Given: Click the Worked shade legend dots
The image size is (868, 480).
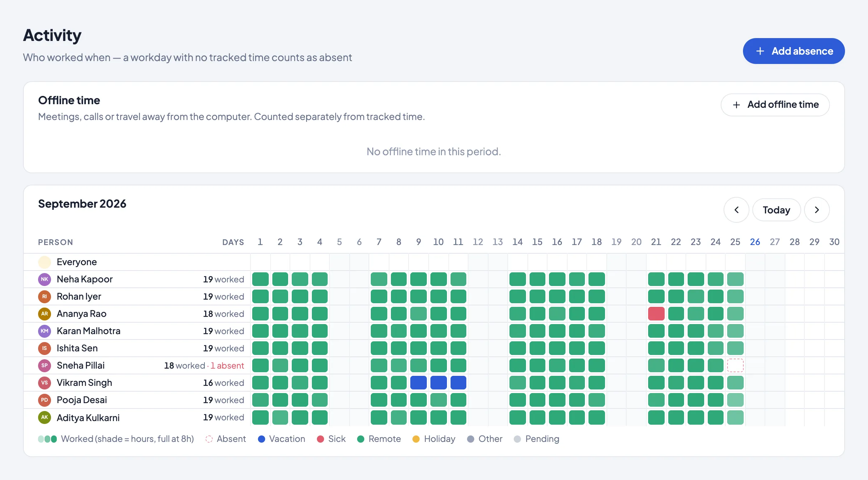Looking at the screenshot, I should [47, 439].
